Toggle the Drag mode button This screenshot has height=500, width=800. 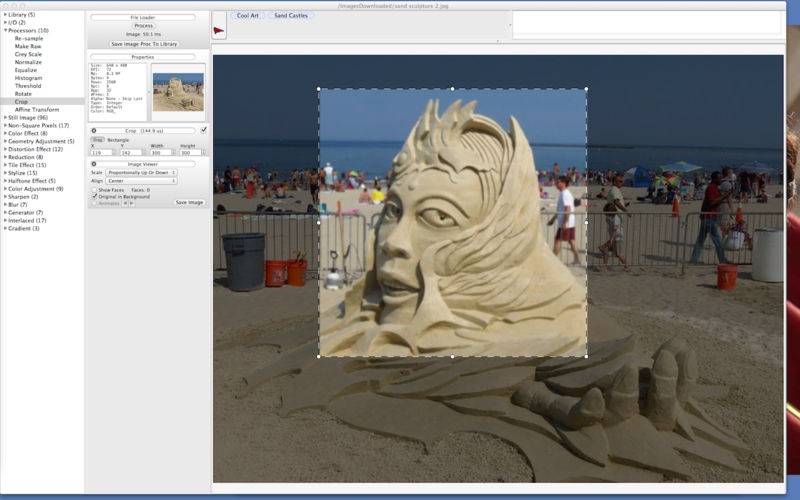click(x=97, y=140)
